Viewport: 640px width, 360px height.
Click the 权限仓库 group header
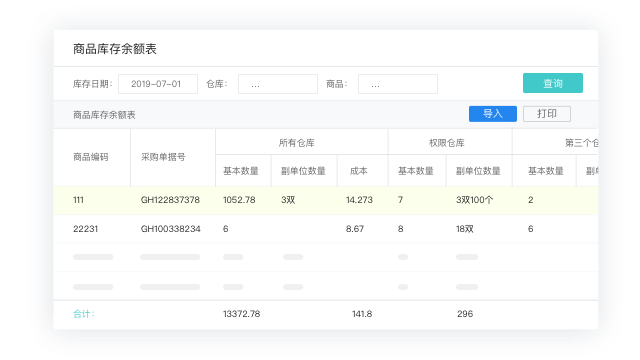(447, 143)
